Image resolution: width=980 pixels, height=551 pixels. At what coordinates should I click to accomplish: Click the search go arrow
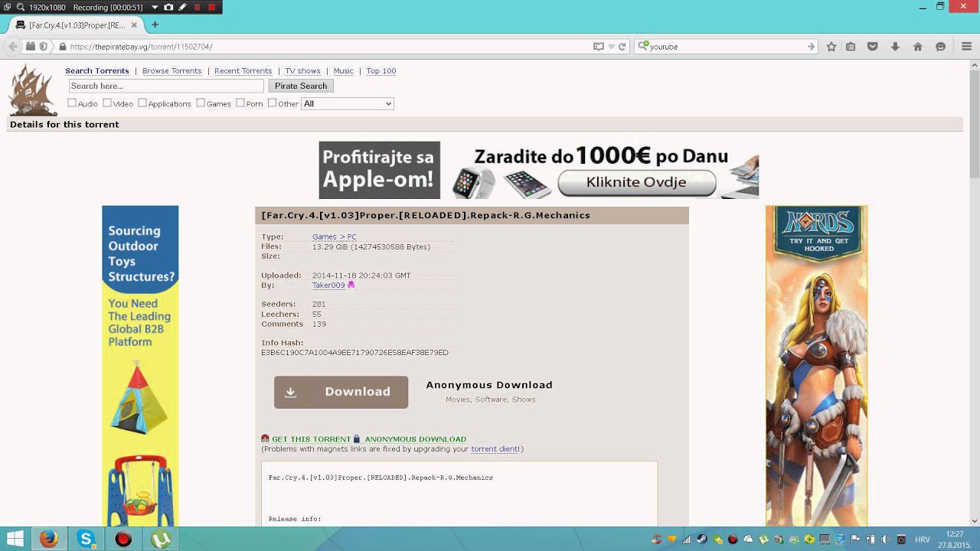click(811, 47)
